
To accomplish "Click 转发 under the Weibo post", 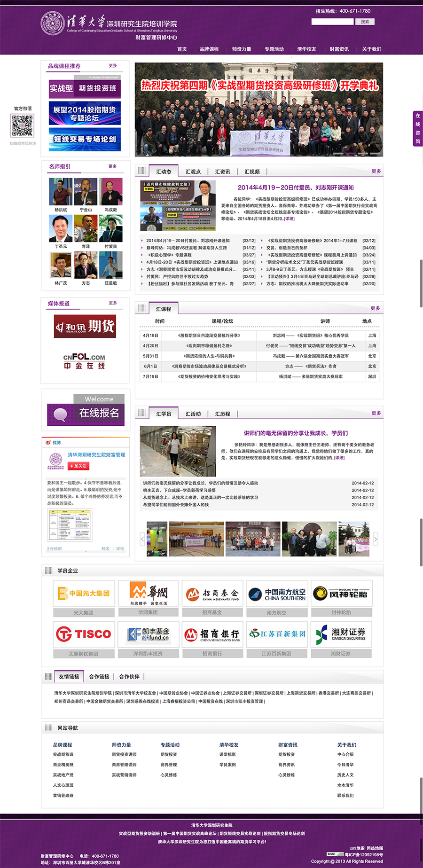I will 105,549.
